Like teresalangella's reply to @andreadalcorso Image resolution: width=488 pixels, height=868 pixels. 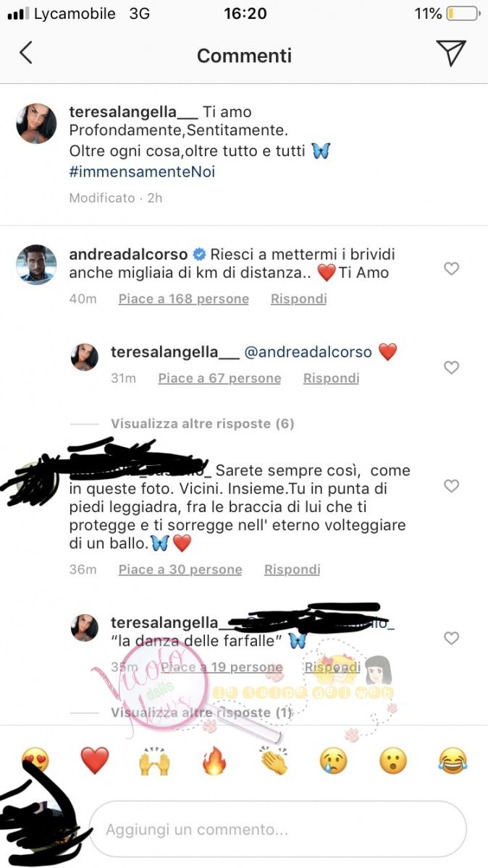[x=451, y=367]
